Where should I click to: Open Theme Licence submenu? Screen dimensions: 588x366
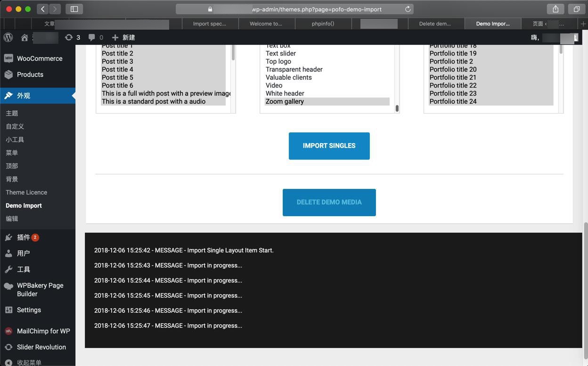(26, 192)
